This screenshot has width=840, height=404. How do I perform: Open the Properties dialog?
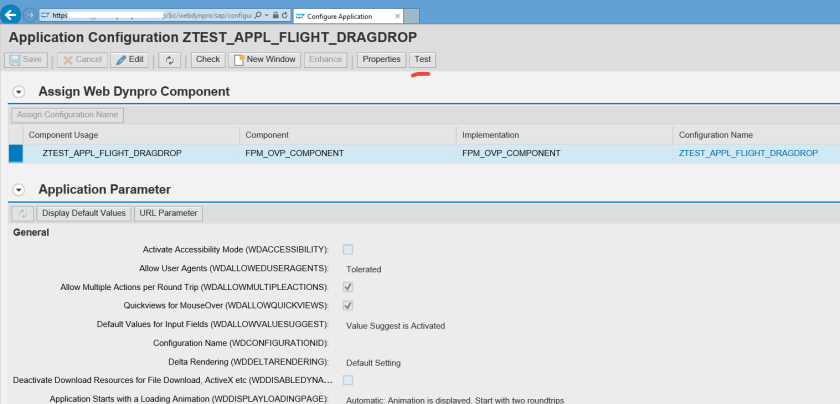pos(381,59)
